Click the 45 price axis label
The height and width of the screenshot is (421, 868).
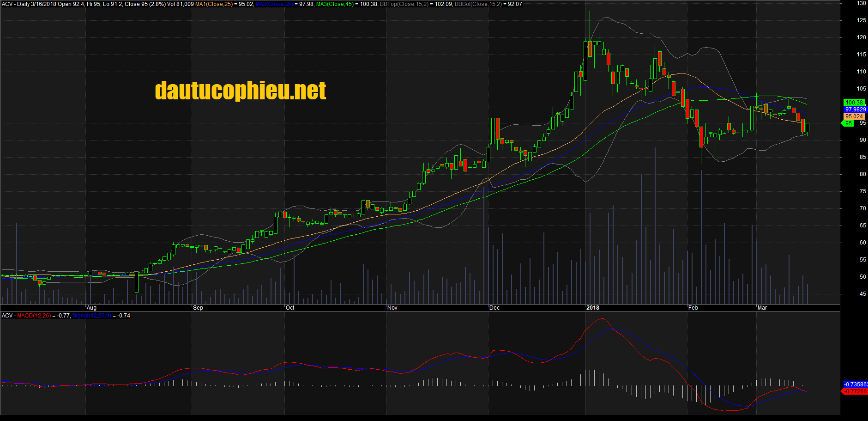(862, 294)
